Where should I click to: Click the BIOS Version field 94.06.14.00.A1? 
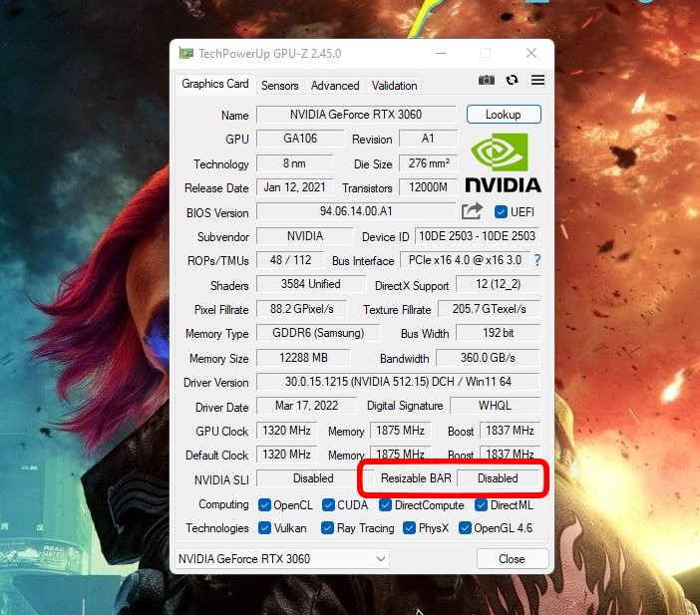[x=356, y=211]
